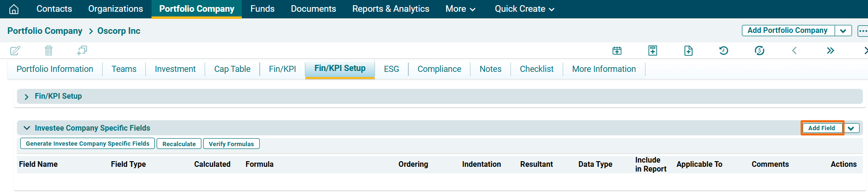This screenshot has height=195, width=868.
Task: Click the trash delete icon
Action: tap(48, 50)
